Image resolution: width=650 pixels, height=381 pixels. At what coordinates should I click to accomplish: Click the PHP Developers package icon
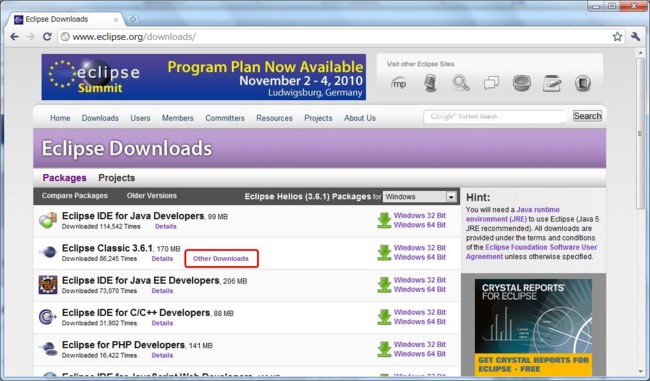point(49,349)
